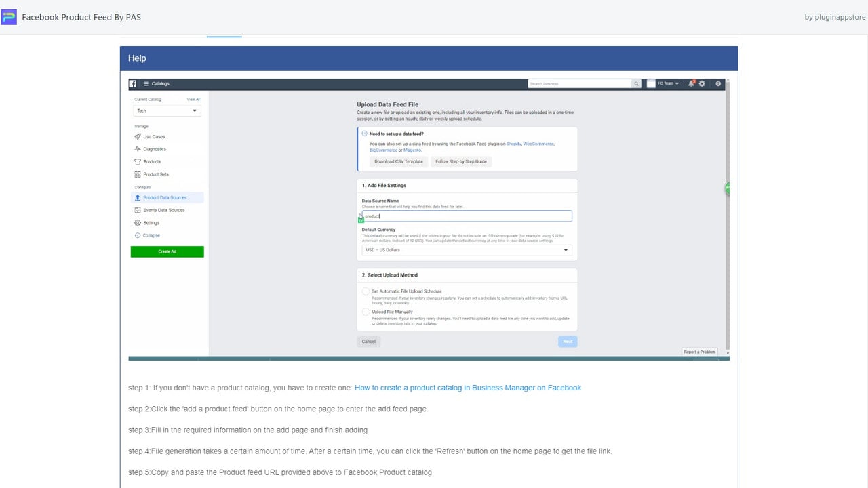Select 'Upload File Manually' option
868x488 pixels.
[x=366, y=312]
